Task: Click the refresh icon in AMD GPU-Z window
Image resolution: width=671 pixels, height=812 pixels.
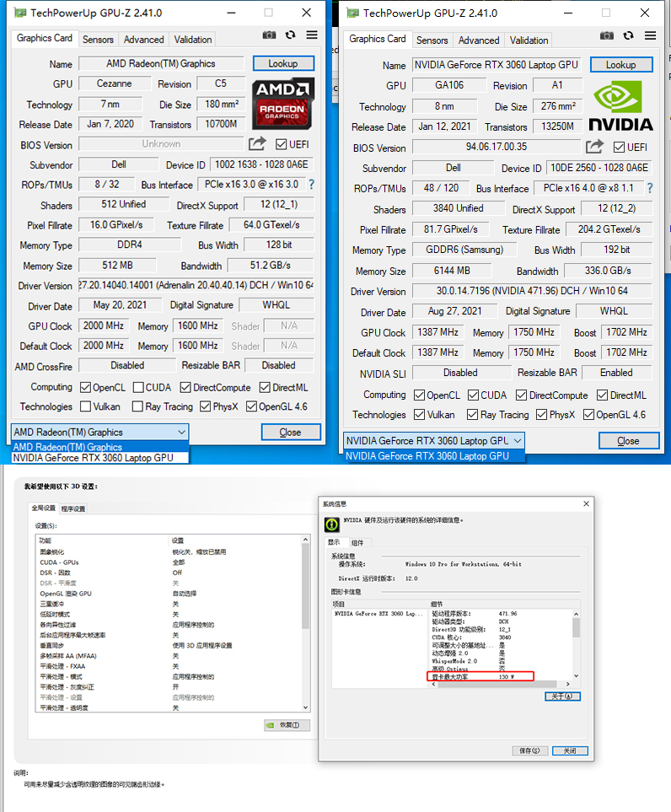Action: (291, 35)
